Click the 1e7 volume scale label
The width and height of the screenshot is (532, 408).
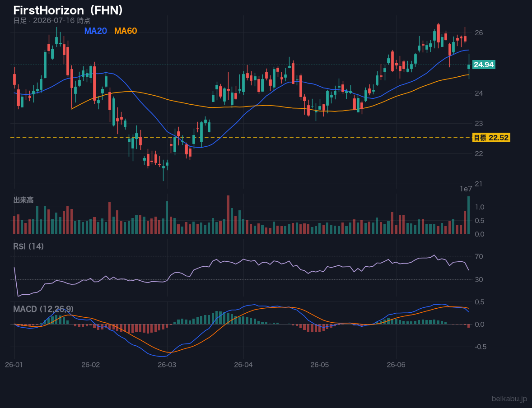(466, 189)
